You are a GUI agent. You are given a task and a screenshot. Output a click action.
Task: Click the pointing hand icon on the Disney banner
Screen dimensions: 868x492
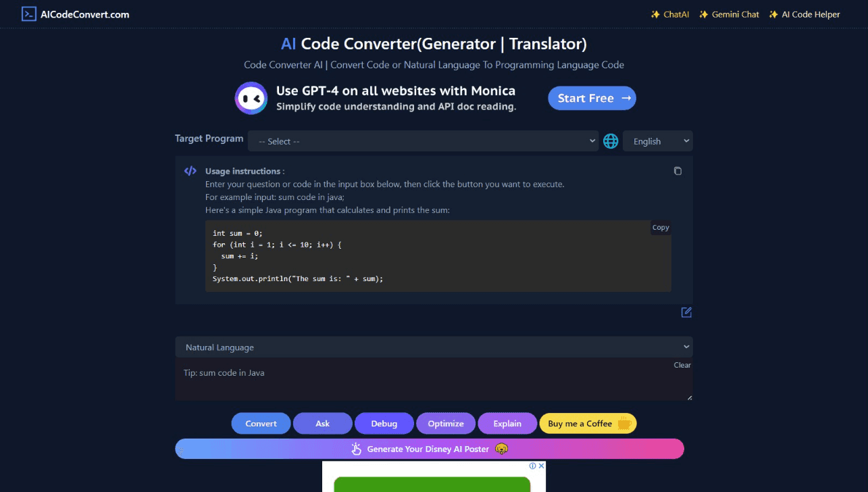coord(357,449)
